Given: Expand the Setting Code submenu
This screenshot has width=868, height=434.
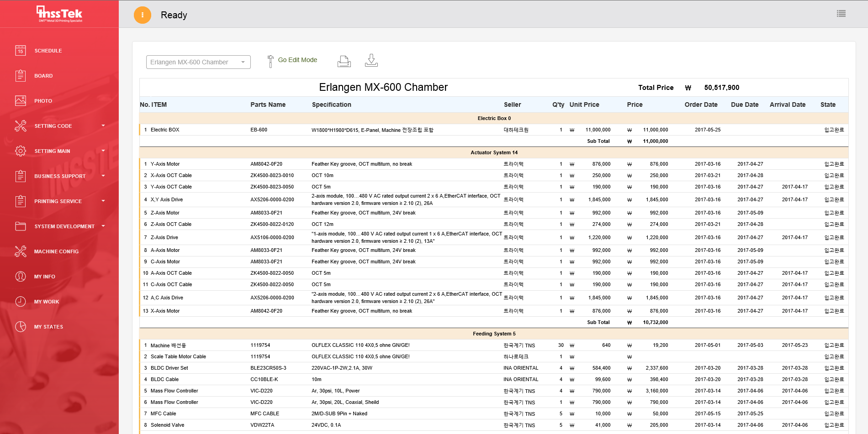Looking at the screenshot, I should pos(103,125).
